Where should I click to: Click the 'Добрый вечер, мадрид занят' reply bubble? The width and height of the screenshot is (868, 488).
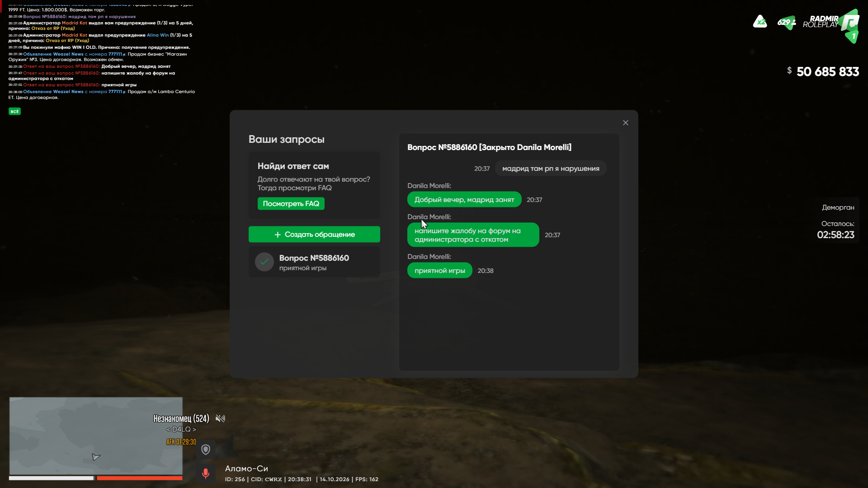(x=464, y=200)
